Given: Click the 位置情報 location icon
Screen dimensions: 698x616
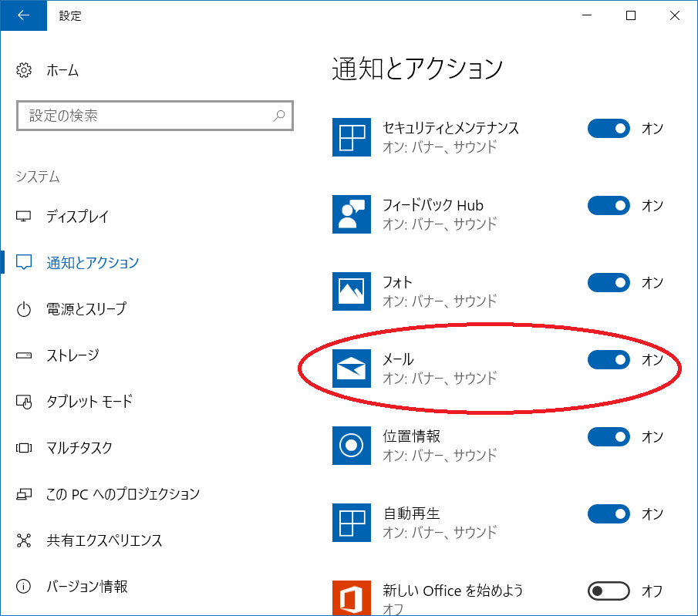Looking at the screenshot, I should [351, 446].
